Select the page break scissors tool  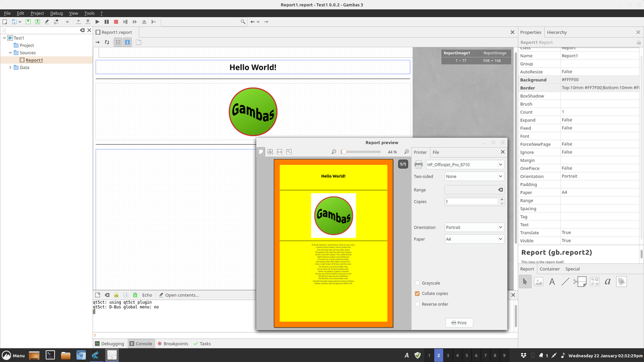pos(580,282)
